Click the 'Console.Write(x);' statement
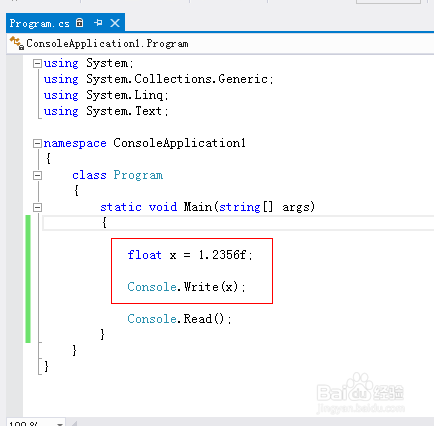Screen dimensions: 434x426 [x=186, y=287]
